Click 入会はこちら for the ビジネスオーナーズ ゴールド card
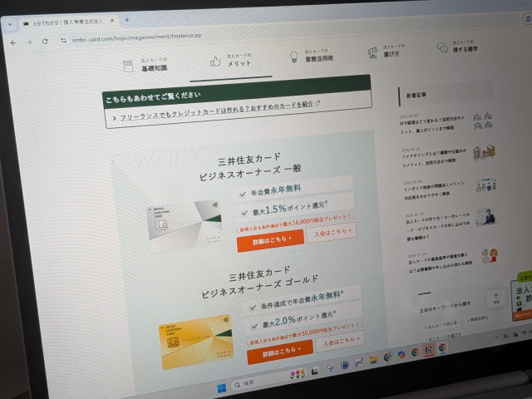This screenshot has height=399, width=532. [x=340, y=341]
